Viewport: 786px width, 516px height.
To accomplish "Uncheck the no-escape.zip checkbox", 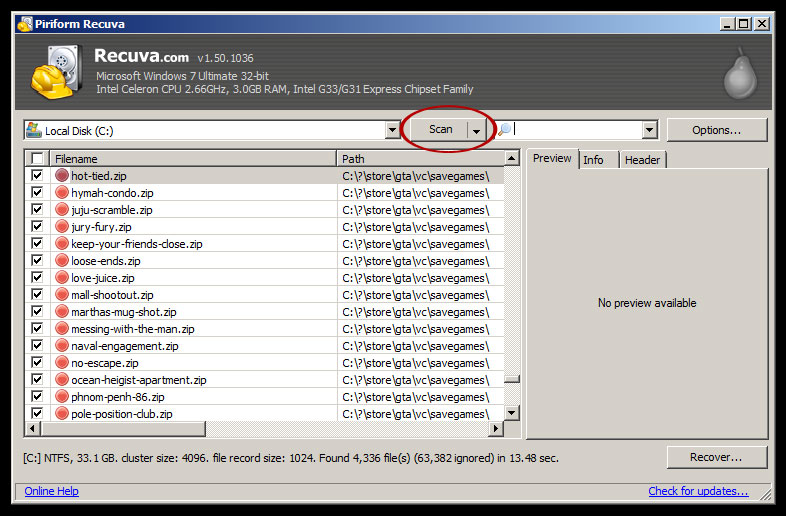I will (37, 363).
